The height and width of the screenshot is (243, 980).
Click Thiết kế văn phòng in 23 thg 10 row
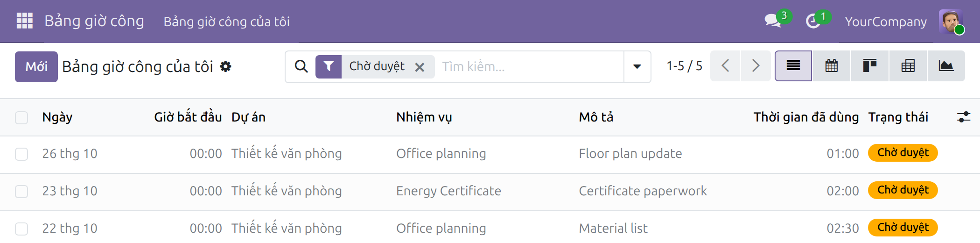(287, 191)
